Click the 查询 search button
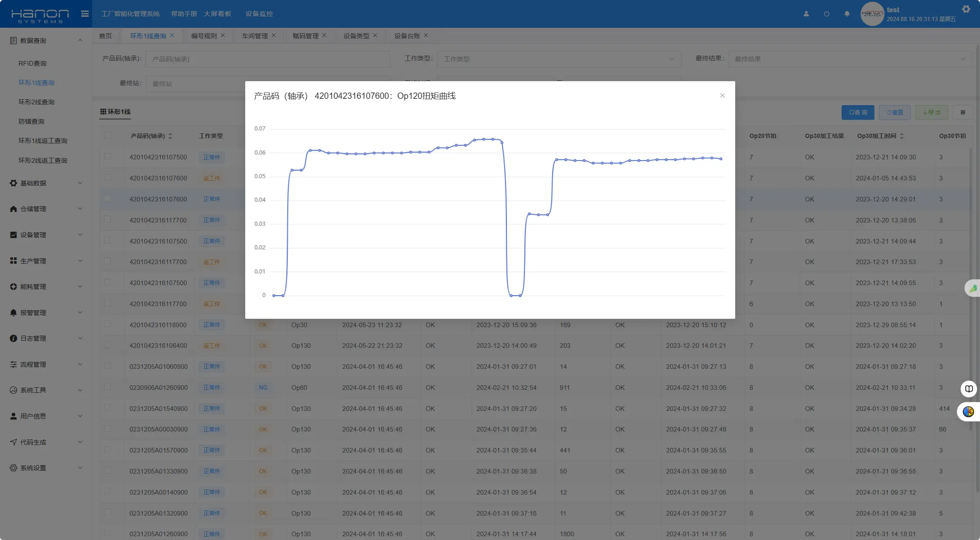 coord(858,112)
